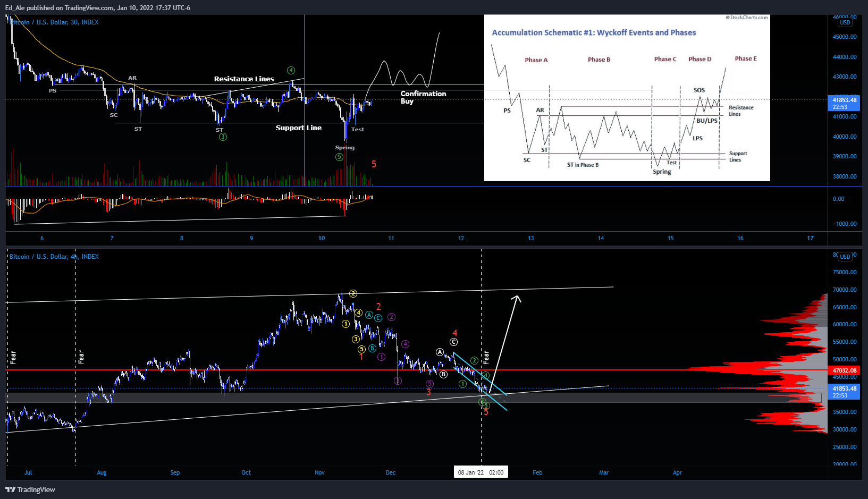Screen dimensions: 868x499
Task: Click the -1000.00 value on the indicator scale
Action: click(845, 224)
